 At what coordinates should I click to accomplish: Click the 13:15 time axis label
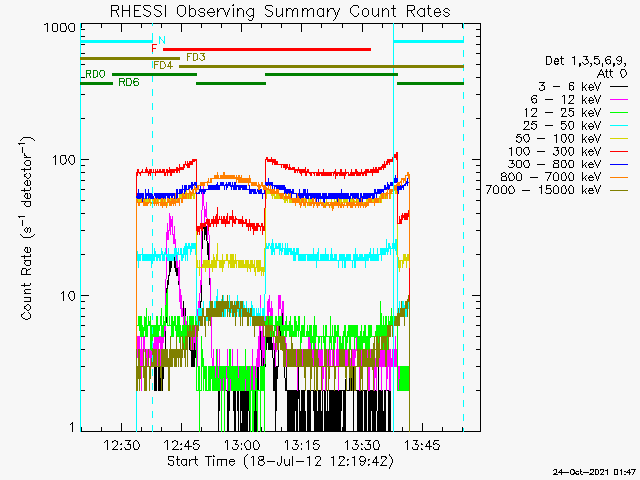point(302,445)
